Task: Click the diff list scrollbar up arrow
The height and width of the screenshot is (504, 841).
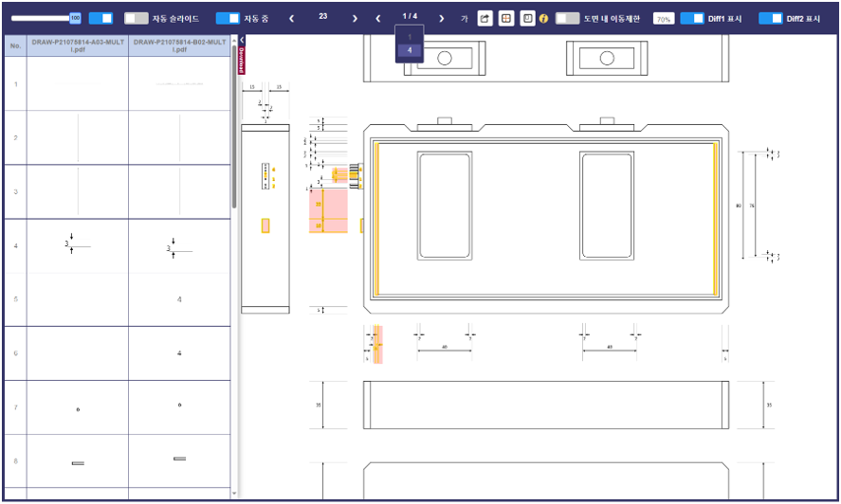Action: click(234, 40)
